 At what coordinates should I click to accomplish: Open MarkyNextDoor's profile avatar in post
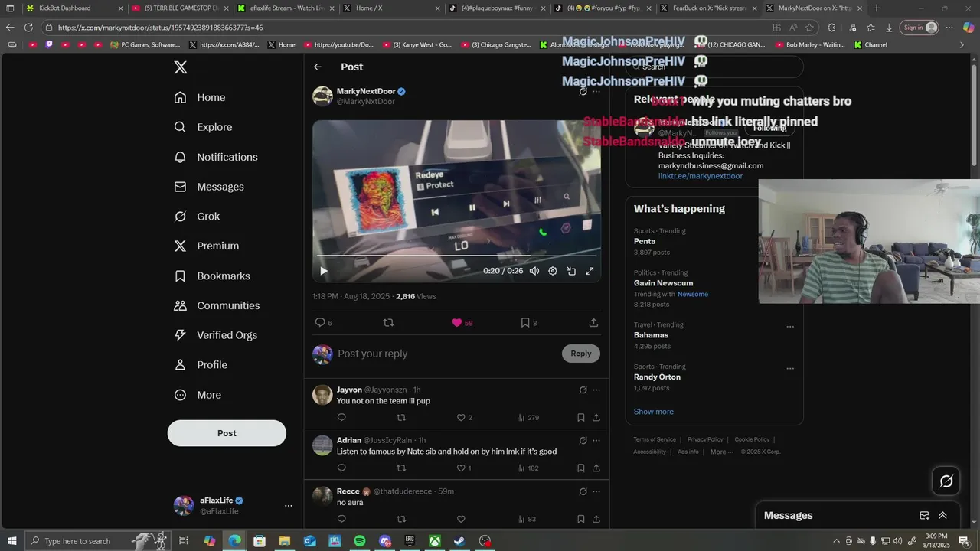point(322,96)
